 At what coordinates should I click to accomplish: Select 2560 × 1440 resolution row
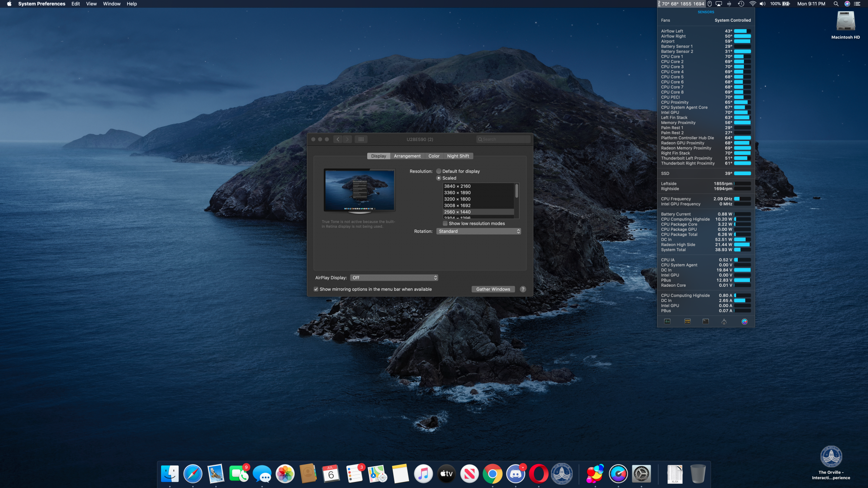coord(478,212)
